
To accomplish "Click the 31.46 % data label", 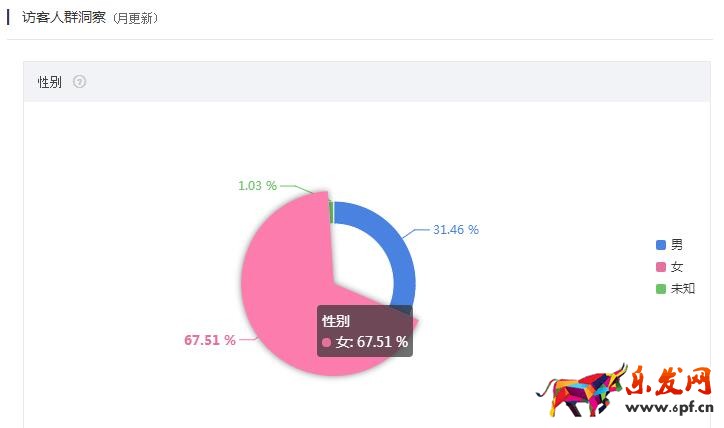I will (455, 230).
